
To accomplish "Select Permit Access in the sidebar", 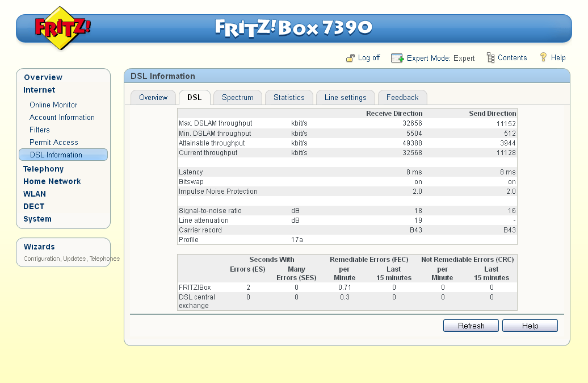I will [x=53, y=142].
